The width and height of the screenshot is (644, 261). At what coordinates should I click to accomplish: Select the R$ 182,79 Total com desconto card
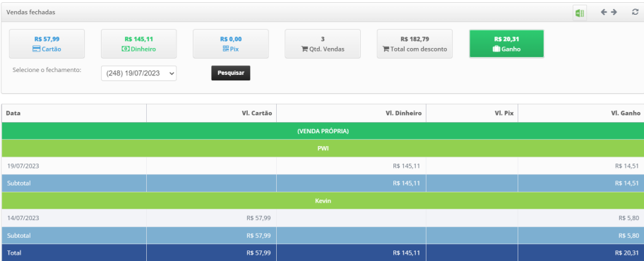[x=415, y=44]
